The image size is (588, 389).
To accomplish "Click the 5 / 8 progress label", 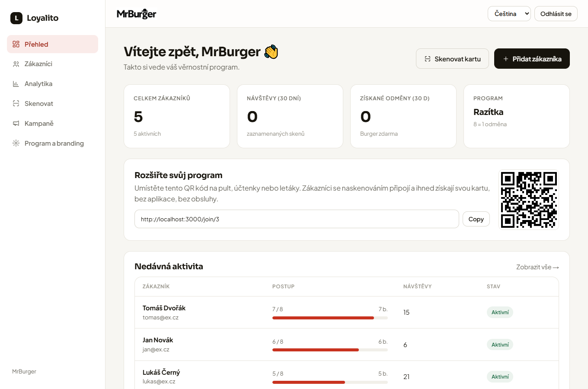I will click(278, 374).
